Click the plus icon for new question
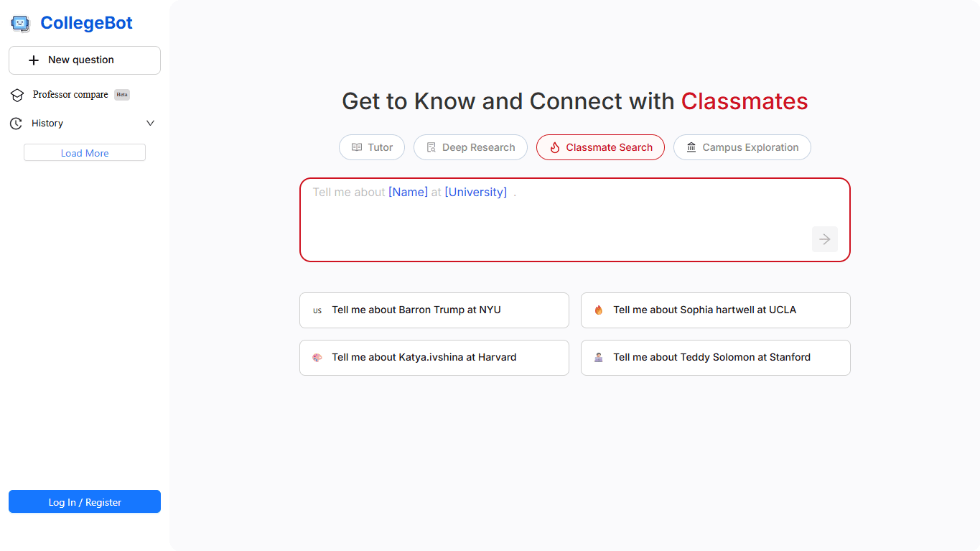This screenshot has width=980, height=551. coord(34,60)
